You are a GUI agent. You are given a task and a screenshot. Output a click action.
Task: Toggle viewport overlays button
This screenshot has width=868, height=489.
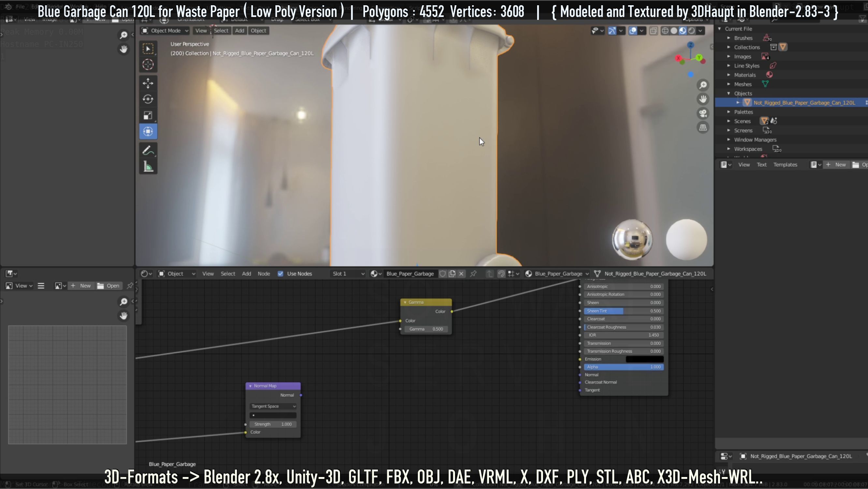(633, 31)
